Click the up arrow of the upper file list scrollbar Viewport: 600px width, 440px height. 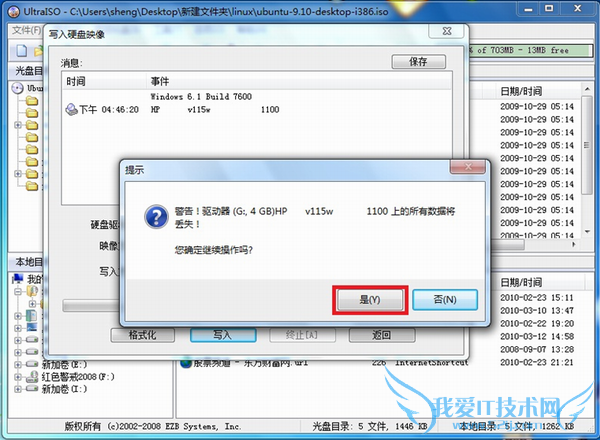coord(587,89)
